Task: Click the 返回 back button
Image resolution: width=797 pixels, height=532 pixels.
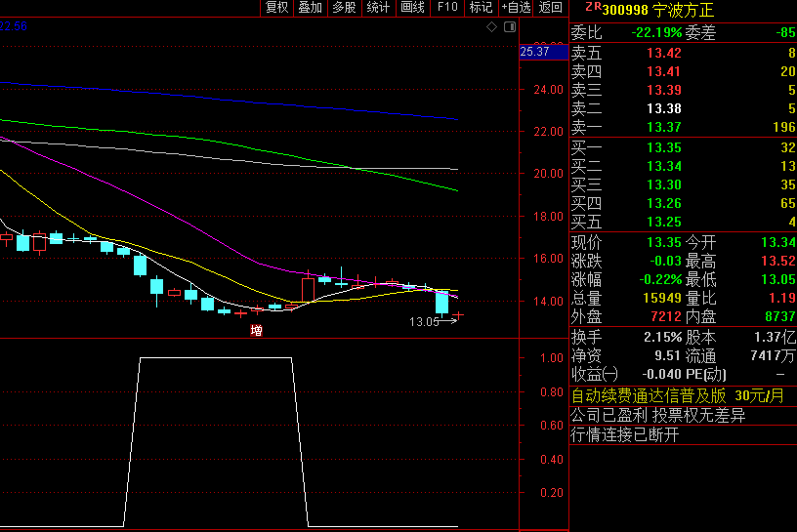Action: click(x=551, y=8)
